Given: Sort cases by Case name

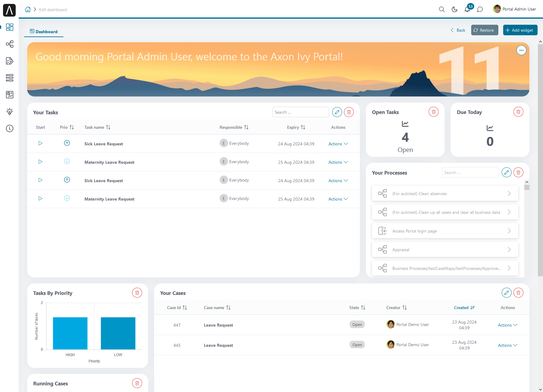Looking at the screenshot, I should coord(228,308).
